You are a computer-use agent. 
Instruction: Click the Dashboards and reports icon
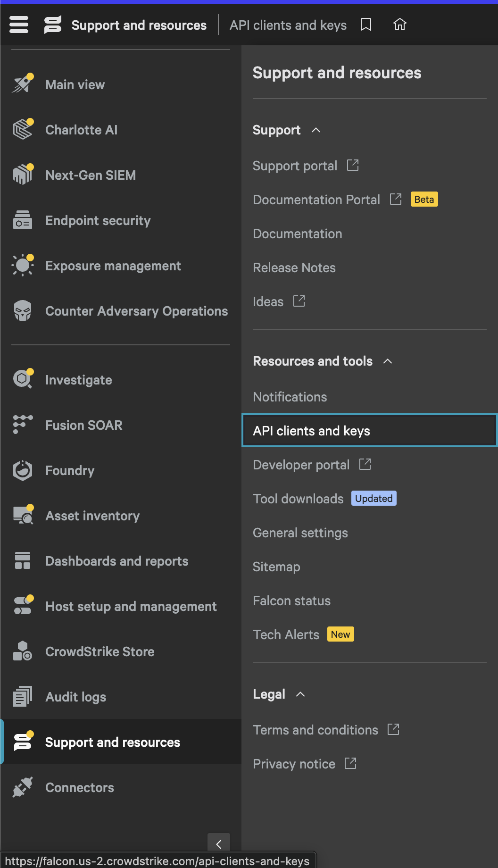(23, 560)
